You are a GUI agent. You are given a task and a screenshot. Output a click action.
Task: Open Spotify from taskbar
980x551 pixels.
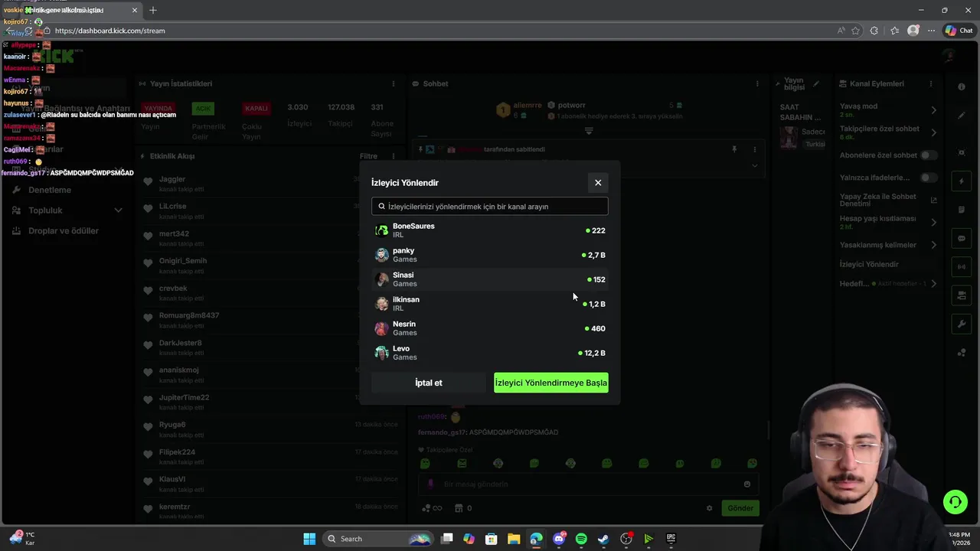pos(581,539)
